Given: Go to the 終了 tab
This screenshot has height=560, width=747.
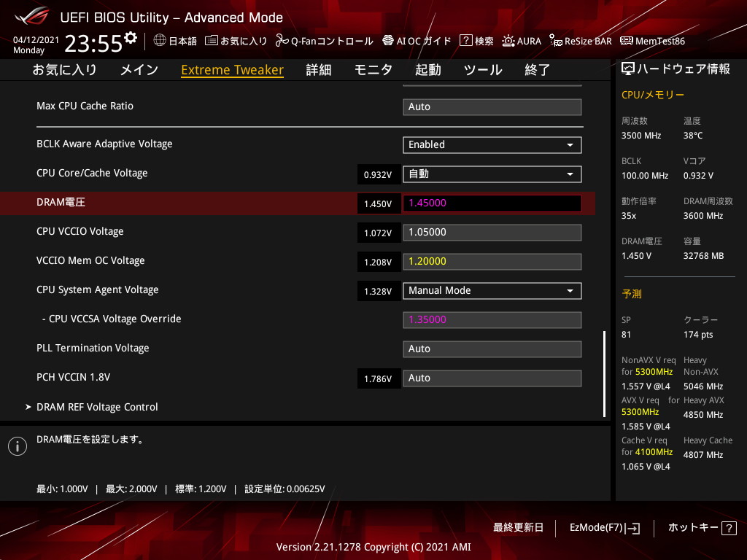Looking at the screenshot, I should tap(538, 69).
